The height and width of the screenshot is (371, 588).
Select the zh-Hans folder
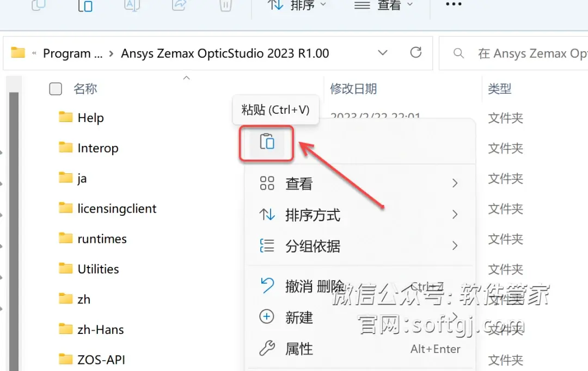tap(101, 330)
